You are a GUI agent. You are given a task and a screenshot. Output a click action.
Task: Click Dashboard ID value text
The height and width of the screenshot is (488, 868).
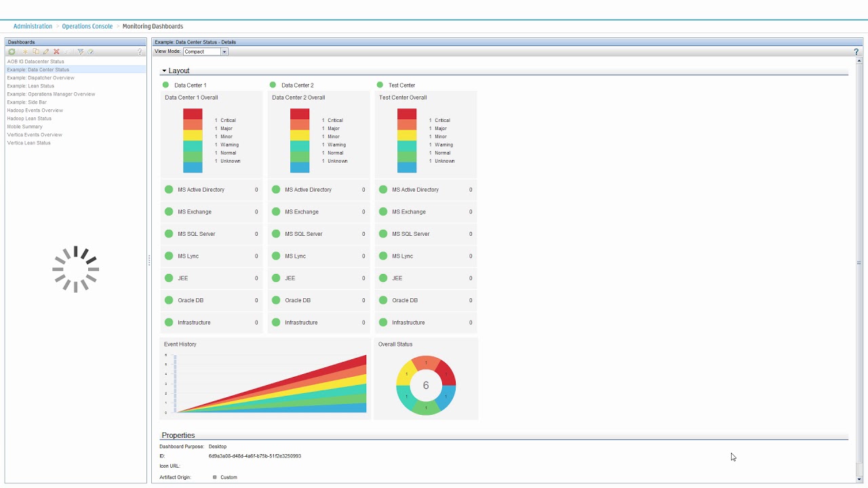pyautogui.click(x=255, y=456)
